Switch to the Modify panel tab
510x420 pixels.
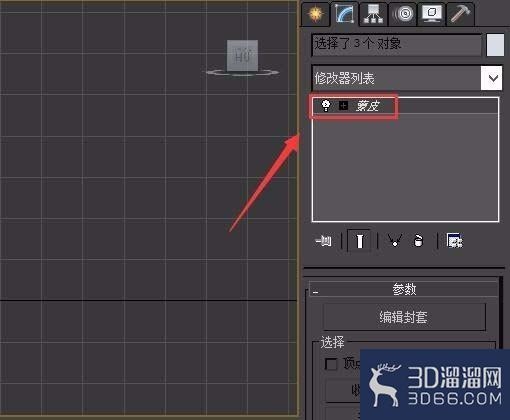(345, 14)
